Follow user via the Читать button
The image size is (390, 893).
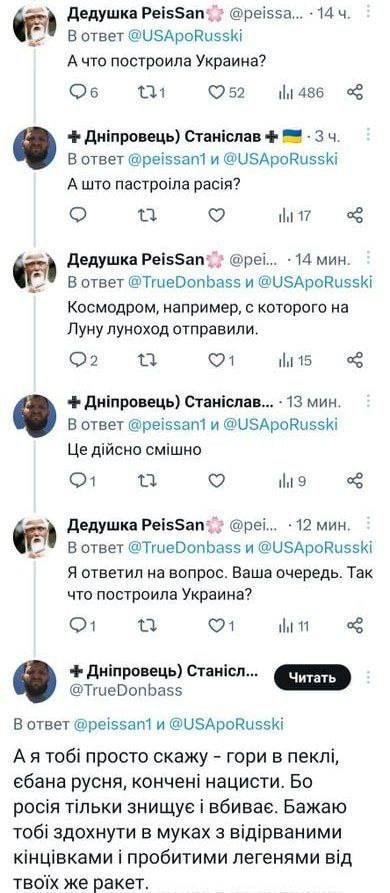313,678
